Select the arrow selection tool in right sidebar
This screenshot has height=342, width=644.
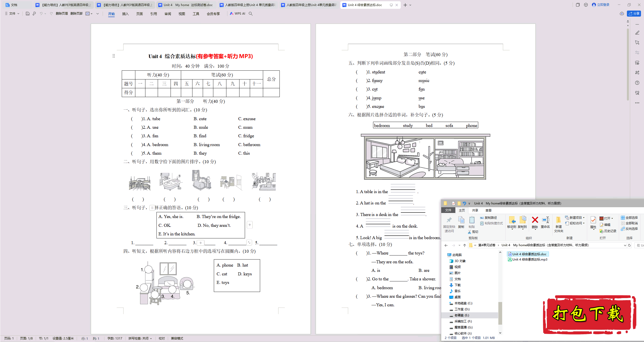coord(637,42)
